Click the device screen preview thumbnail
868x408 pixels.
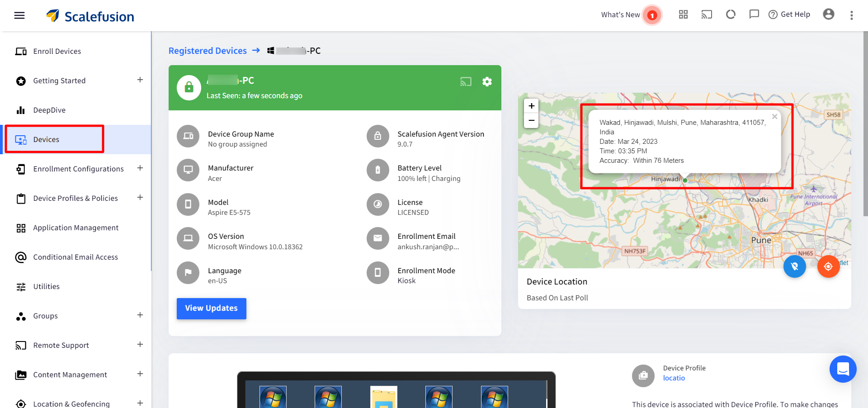396,390
